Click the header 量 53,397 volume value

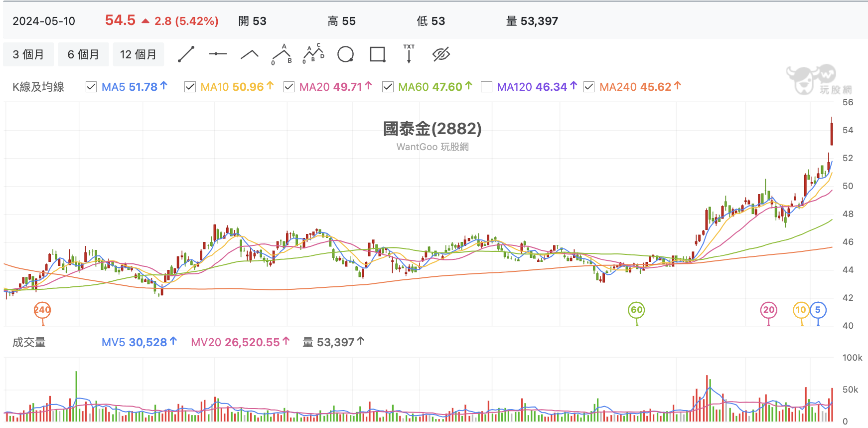coord(532,21)
